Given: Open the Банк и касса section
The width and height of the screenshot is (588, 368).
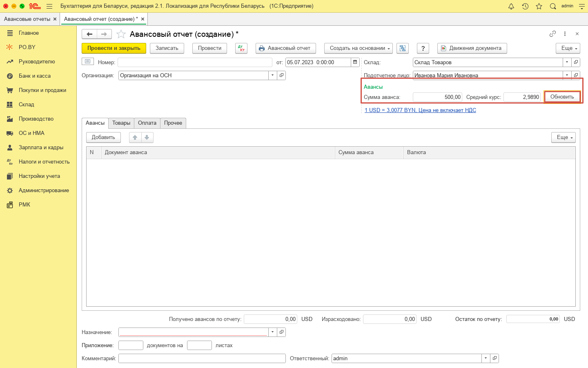Looking at the screenshot, I should (35, 76).
